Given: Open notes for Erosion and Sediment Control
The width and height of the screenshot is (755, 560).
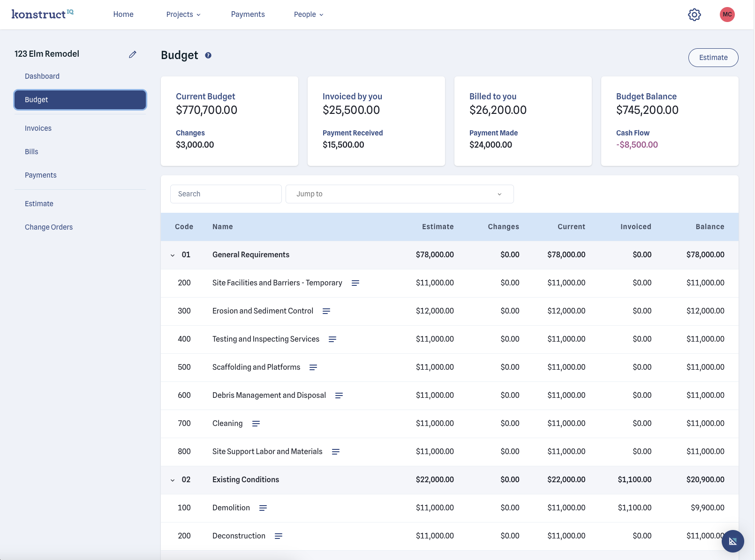Looking at the screenshot, I should [326, 311].
